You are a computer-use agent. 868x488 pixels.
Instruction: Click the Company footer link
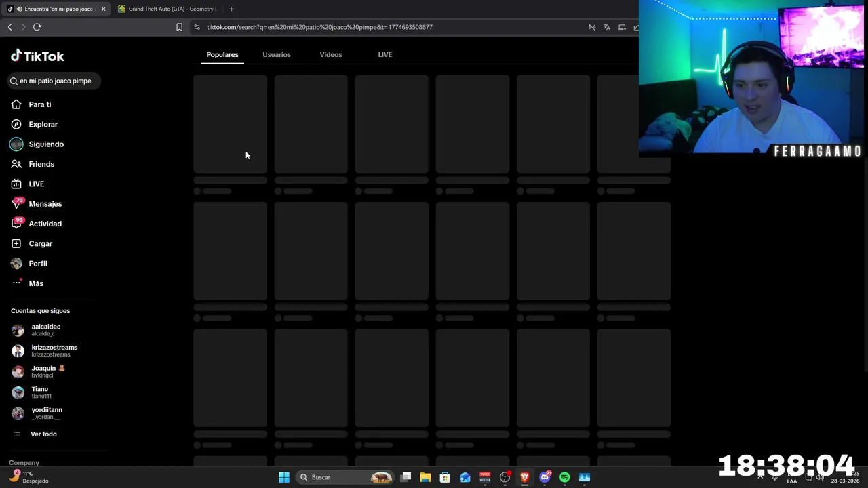coord(24,462)
